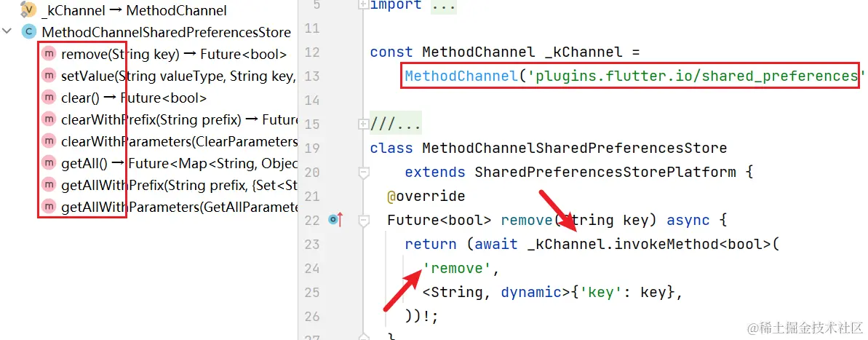868x340 pixels.
Task: Select _kChannel → MethodChannel in structure tree
Action: coord(134,10)
